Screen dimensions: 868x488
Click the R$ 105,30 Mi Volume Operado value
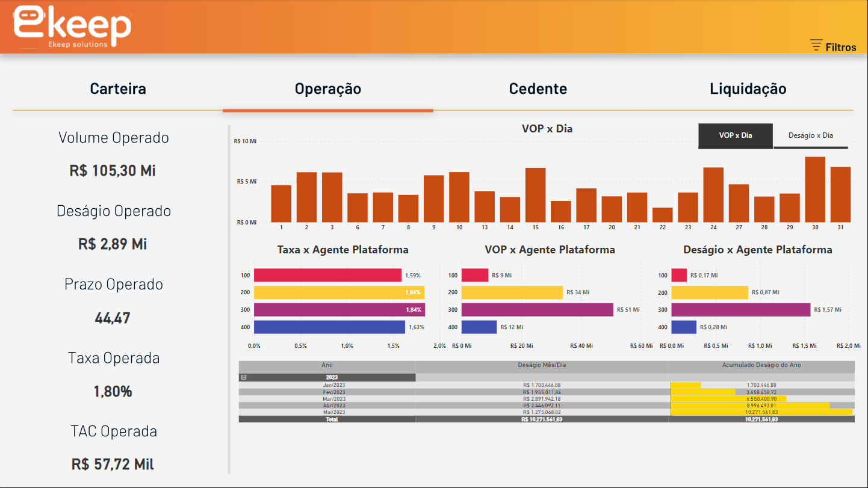[113, 171]
